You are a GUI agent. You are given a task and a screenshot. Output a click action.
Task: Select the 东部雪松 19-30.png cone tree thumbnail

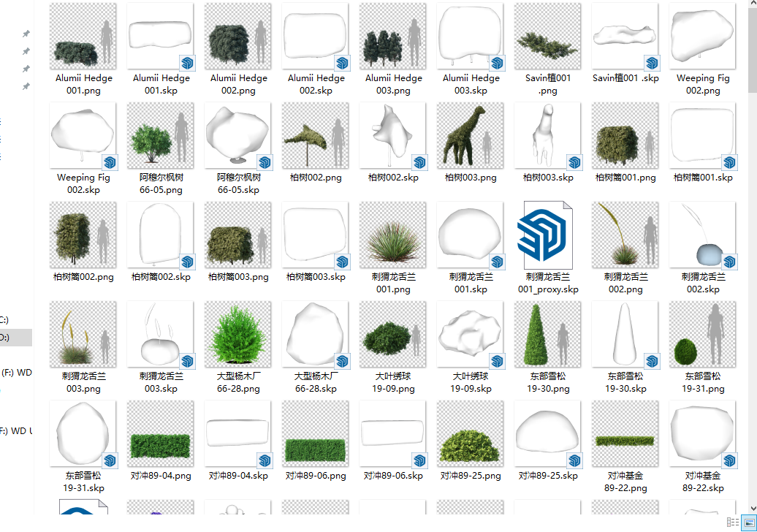[x=548, y=335]
